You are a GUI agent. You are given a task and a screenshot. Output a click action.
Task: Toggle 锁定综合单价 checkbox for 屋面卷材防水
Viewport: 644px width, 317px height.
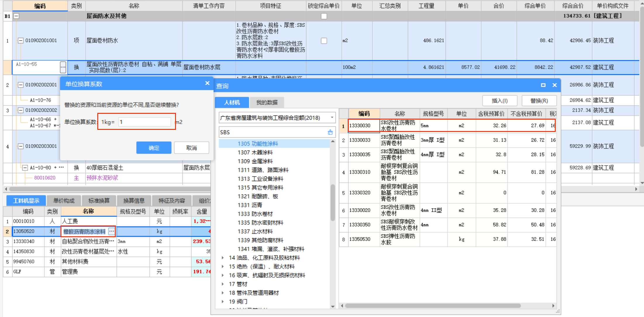324,41
